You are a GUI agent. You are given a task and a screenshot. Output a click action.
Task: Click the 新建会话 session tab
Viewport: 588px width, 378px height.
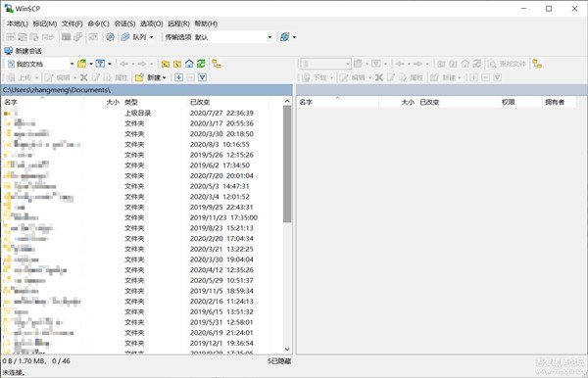pyautogui.click(x=24, y=51)
